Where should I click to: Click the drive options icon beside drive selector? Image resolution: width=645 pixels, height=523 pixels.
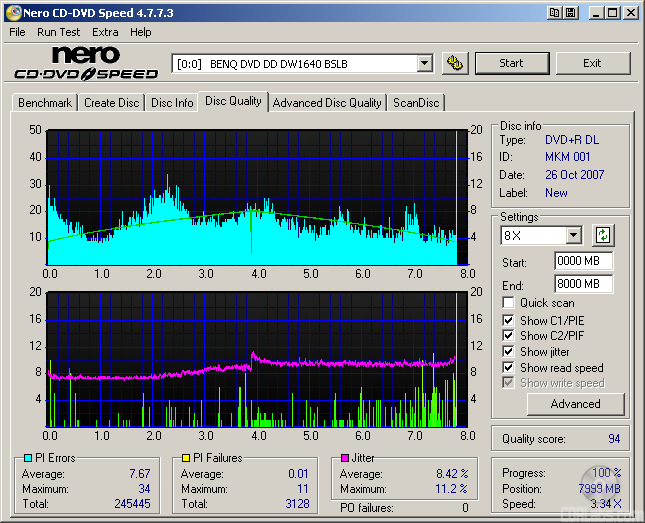coord(455,63)
